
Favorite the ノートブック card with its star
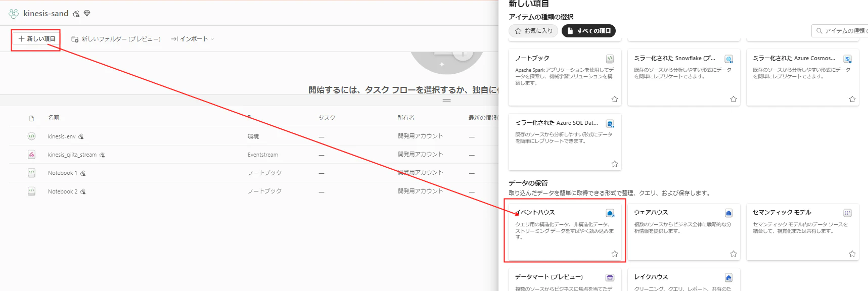(x=615, y=99)
